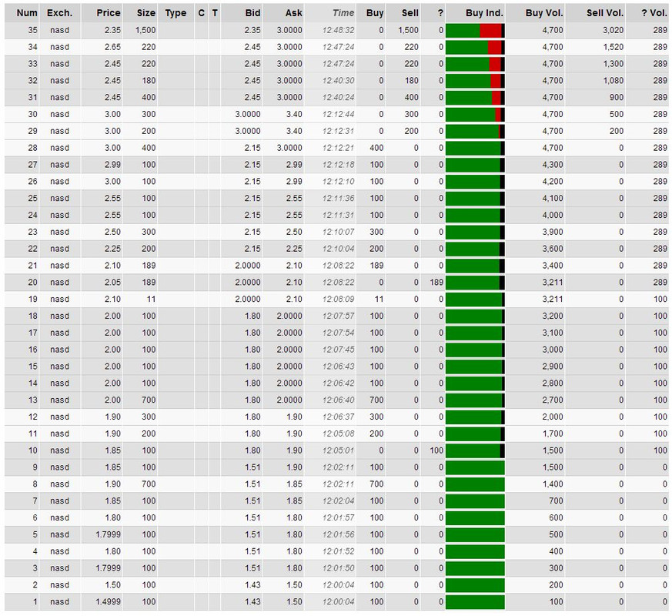
Task: Select Sell Vol. value 900
Action: tap(617, 97)
